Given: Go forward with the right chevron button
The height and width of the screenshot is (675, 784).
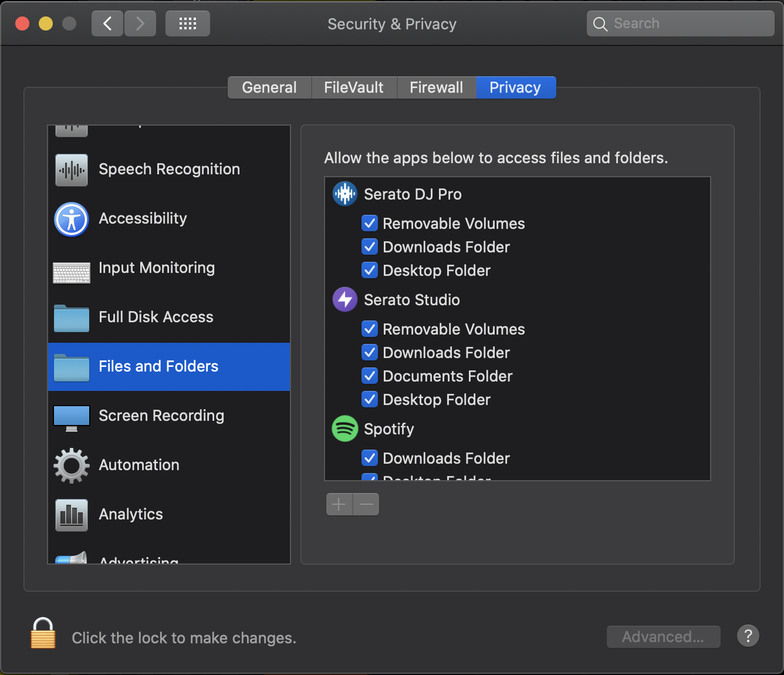Looking at the screenshot, I should 140,23.
